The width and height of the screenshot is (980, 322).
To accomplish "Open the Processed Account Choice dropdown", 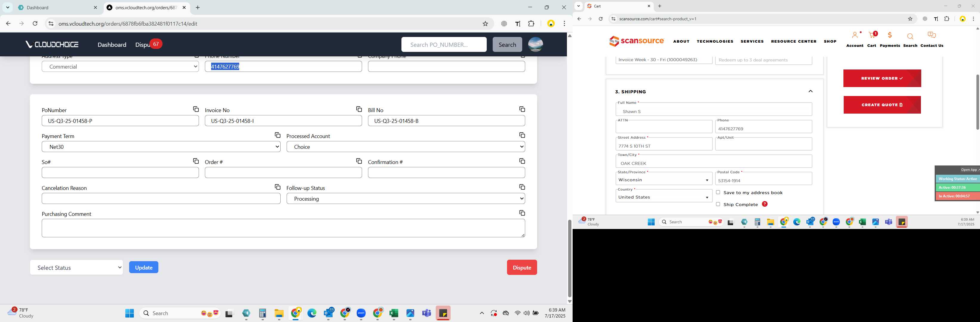I will click(x=406, y=147).
